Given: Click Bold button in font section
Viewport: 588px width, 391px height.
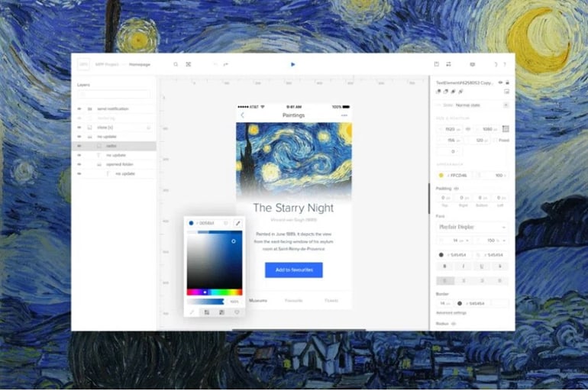Looking at the screenshot, I should 445,267.
